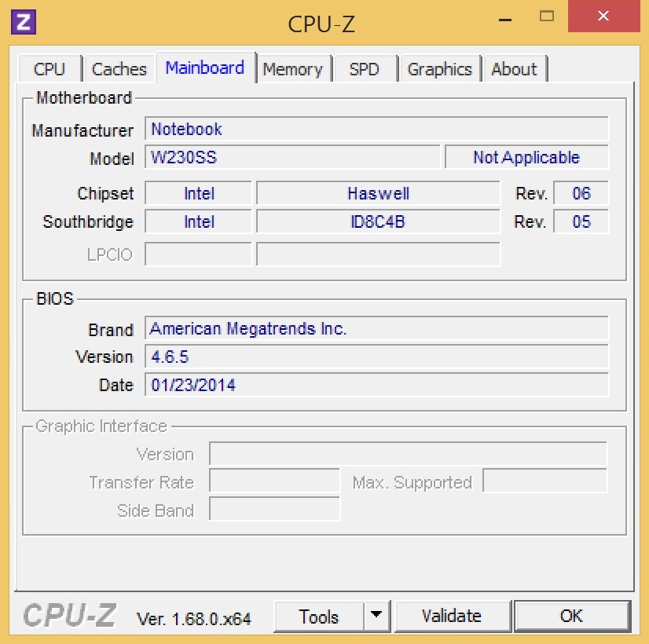This screenshot has height=644, width=649.
Task: Select the BIOS date 01/23/2014
Action: (376, 385)
